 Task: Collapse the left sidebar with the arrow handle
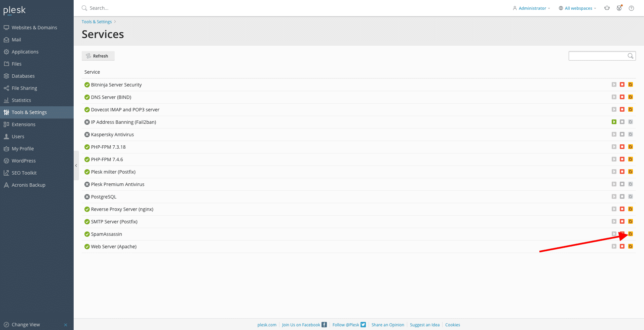point(76,166)
